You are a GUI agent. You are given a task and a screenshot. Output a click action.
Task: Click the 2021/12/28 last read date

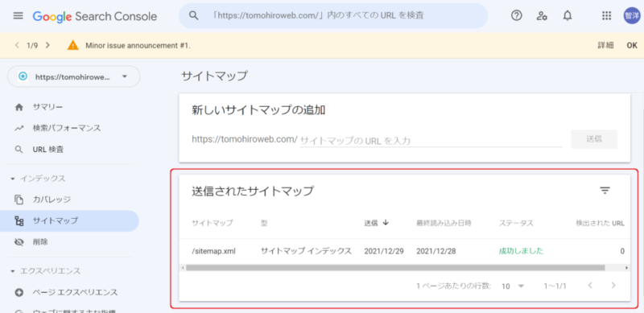[436, 251]
